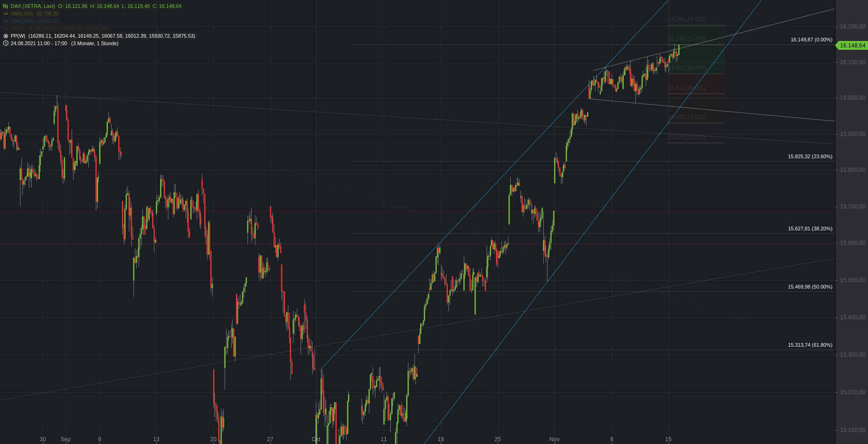Click the 18 date label on time axis
The image size is (868, 444).
coord(441,439)
